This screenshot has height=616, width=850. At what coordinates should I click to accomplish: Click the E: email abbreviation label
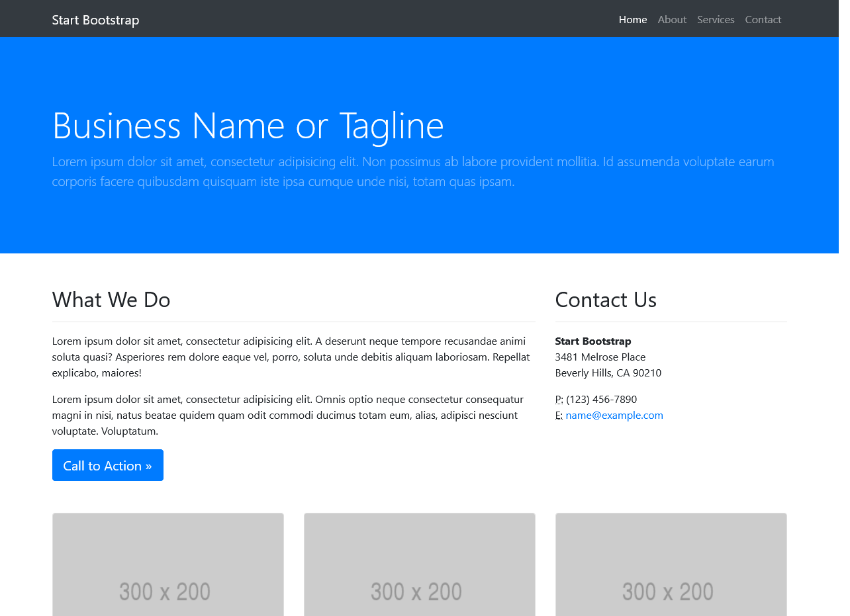(x=559, y=415)
